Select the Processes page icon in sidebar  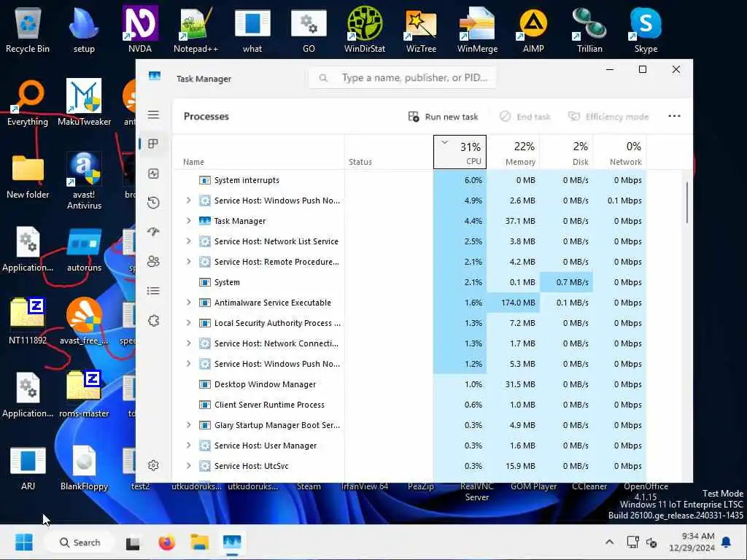tap(153, 144)
